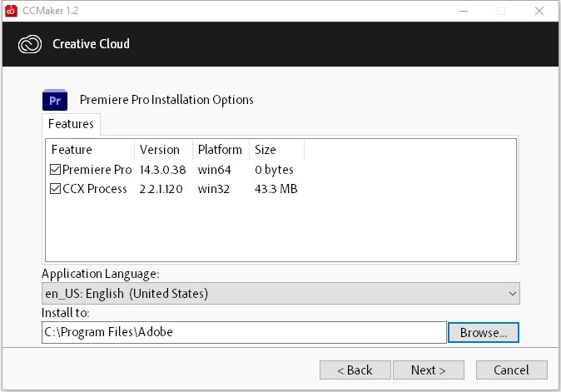Image resolution: width=561 pixels, height=392 pixels.
Task: Click the Premiere Pro Pr icon
Action: [x=55, y=100]
